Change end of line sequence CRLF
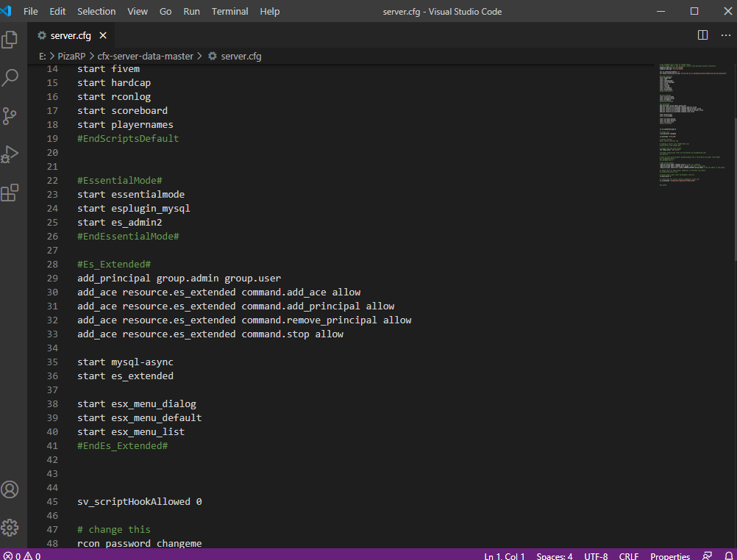The width and height of the screenshot is (737, 560). [x=629, y=556]
